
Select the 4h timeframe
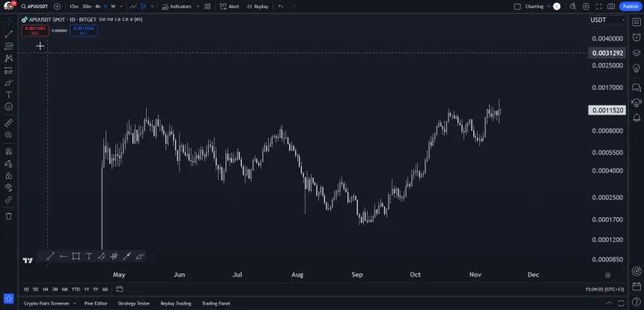[x=97, y=7]
